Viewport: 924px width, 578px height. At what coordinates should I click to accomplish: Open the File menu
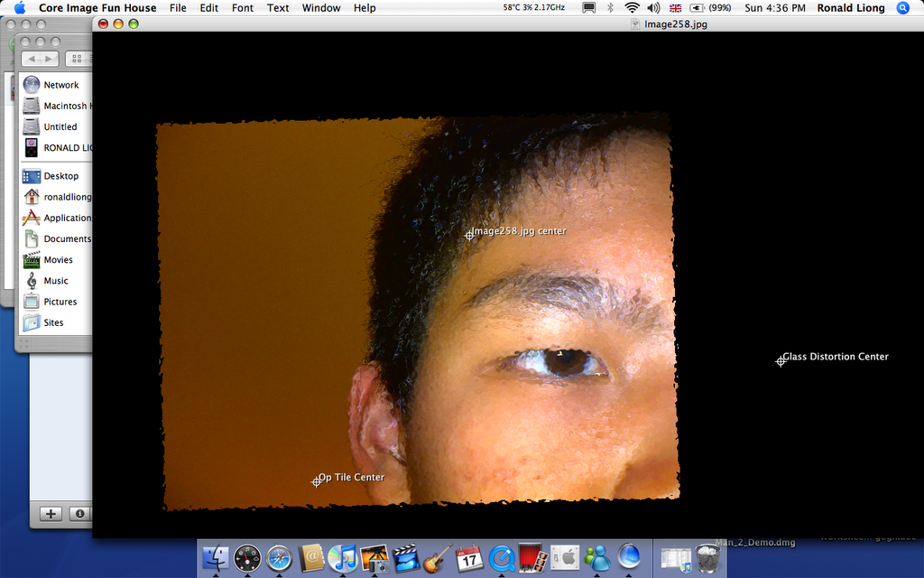pos(178,7)
